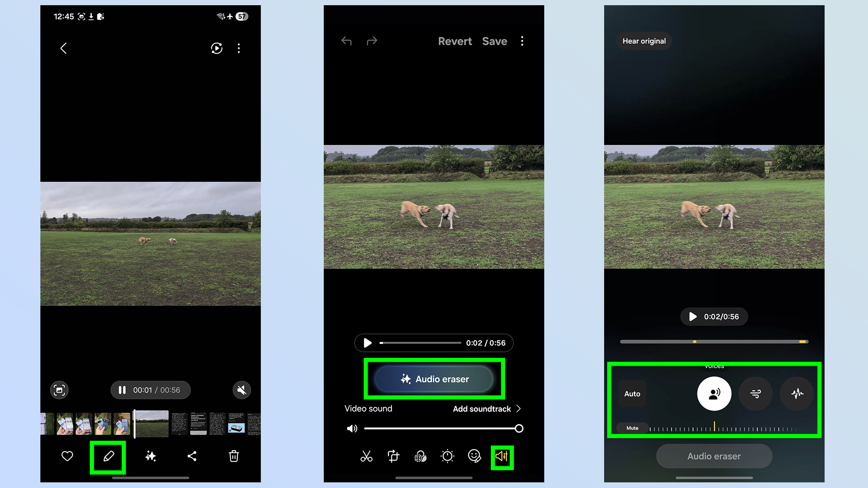The height and width of the screenshot is (488, 868).
Task: Select the Voices sound filter
Action: (714, 393)
